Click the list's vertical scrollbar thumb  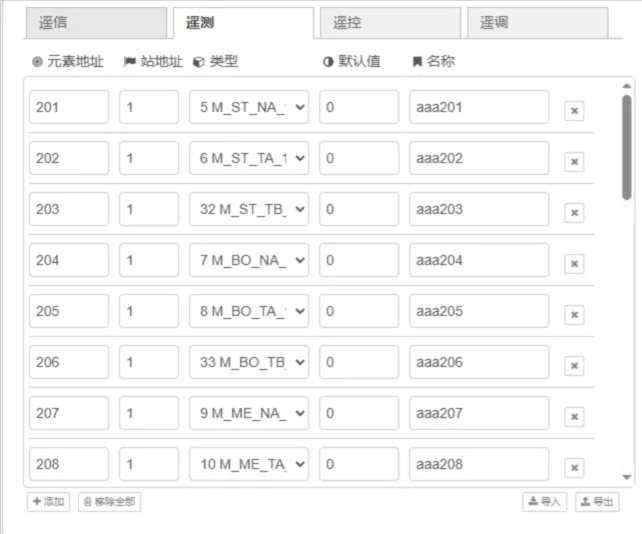point(626,147)
